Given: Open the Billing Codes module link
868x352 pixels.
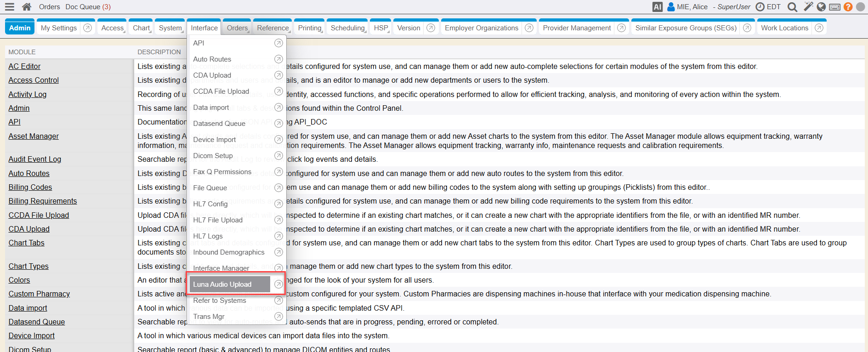Looking at the screenshot, I should click(30, 187).
